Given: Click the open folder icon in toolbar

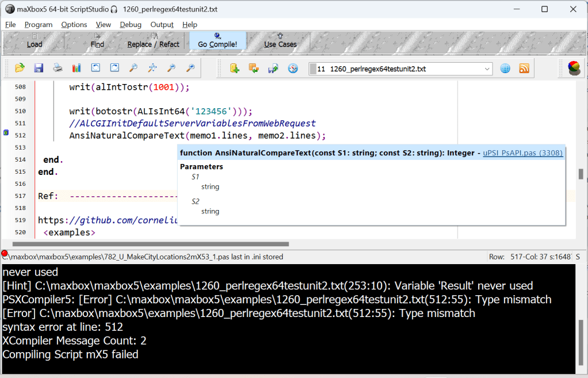Looking at the screenshot, I should (20, 68).
